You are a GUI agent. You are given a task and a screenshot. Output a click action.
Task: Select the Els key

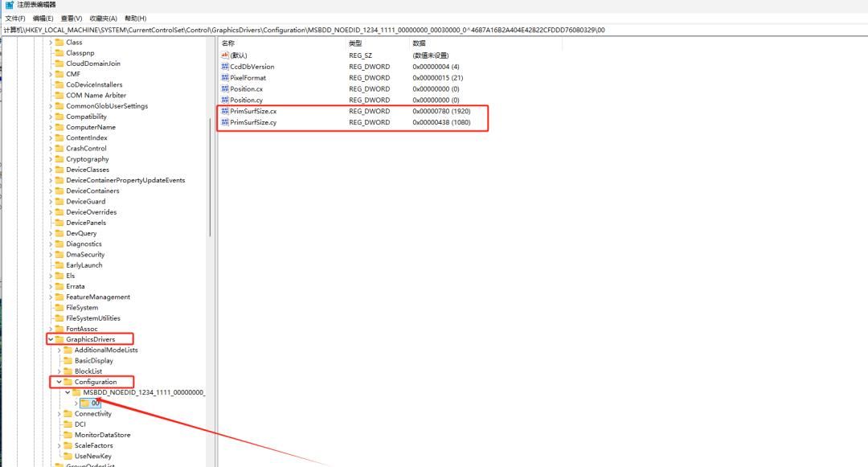[70, 276]
